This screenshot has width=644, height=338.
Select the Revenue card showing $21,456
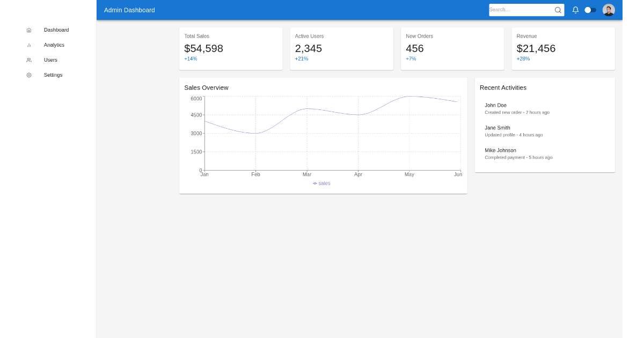pyautogui.click(x=563, y=49)
